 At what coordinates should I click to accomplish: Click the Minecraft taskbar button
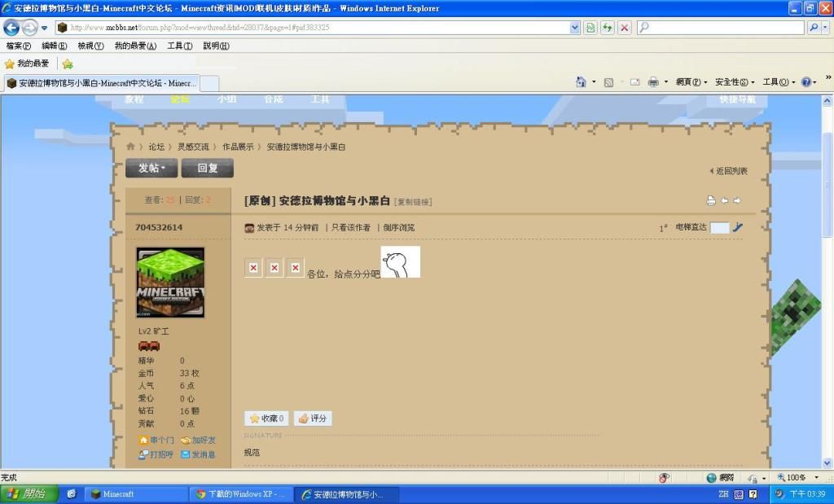(134, 494)
